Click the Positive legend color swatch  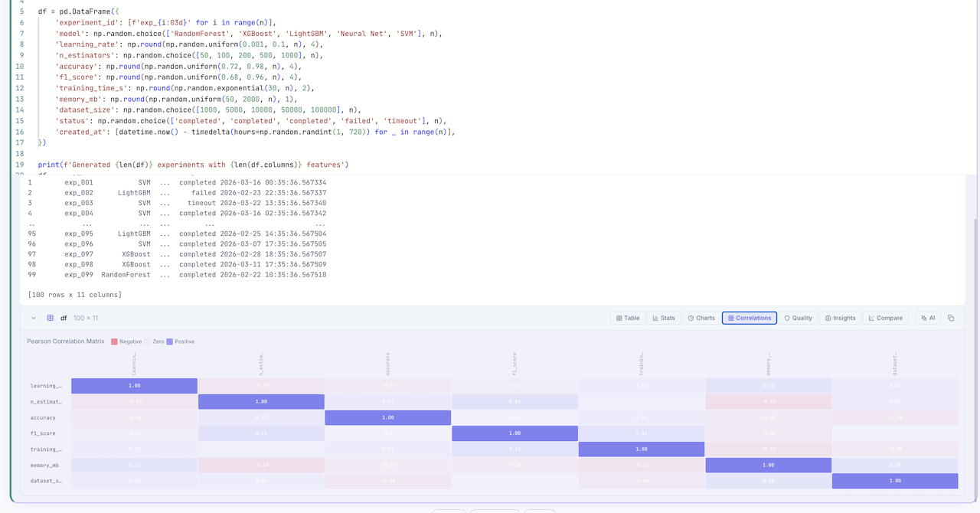point(170,341)
